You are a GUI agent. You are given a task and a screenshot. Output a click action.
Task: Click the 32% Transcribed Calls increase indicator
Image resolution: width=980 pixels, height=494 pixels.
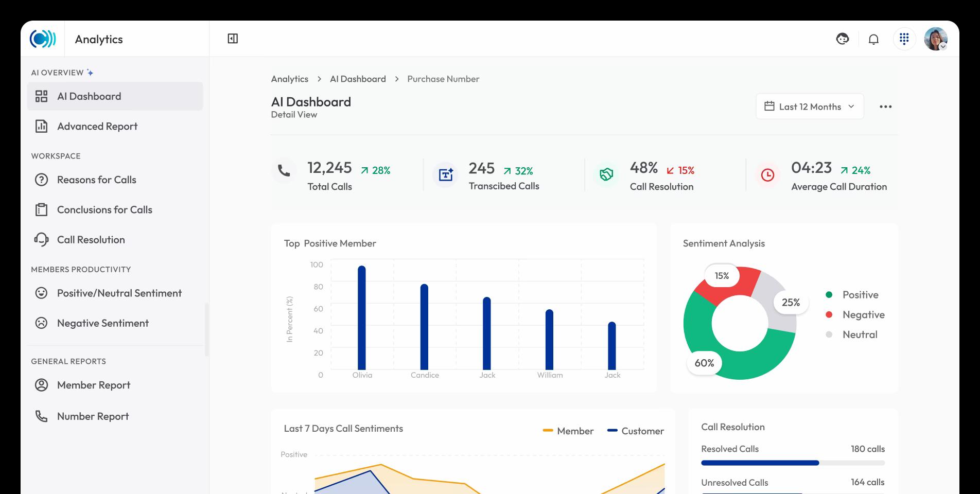pos(518,171)
